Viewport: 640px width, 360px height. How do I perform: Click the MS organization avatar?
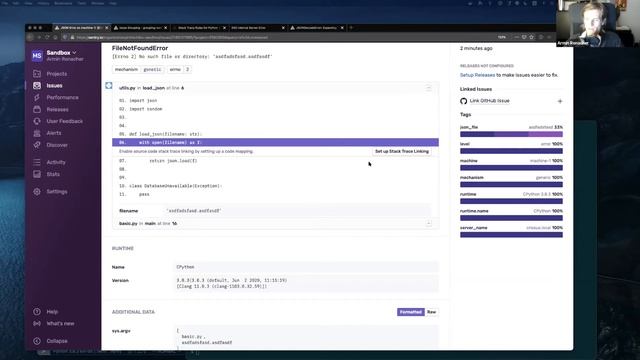37,56
